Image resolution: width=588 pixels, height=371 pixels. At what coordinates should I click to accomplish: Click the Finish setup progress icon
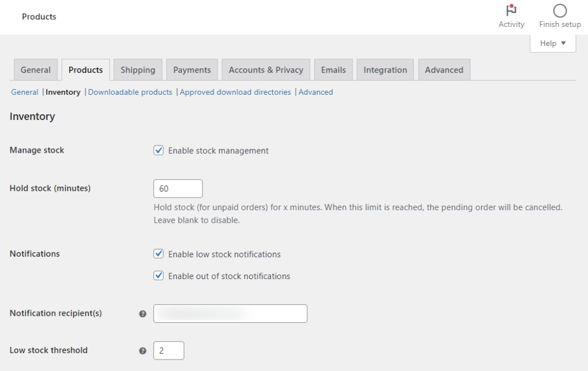[x=559, y=13]
